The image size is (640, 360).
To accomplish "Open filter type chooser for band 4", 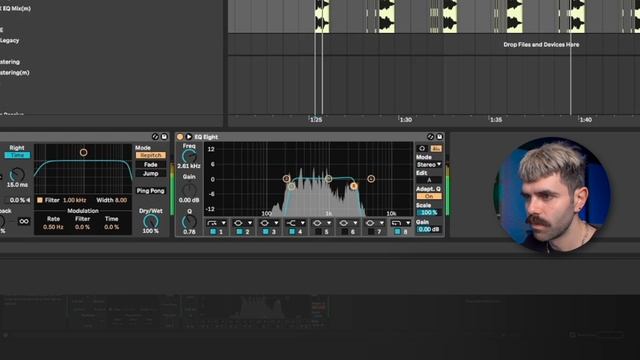I will pyautogui.click(x=296, y=223).
